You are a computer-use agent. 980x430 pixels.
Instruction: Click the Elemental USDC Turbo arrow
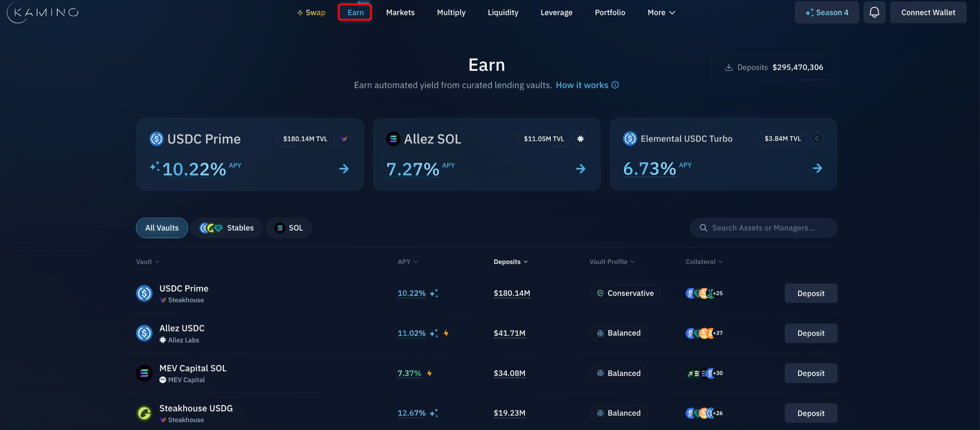pyautogui.click(x=817, y=168)
